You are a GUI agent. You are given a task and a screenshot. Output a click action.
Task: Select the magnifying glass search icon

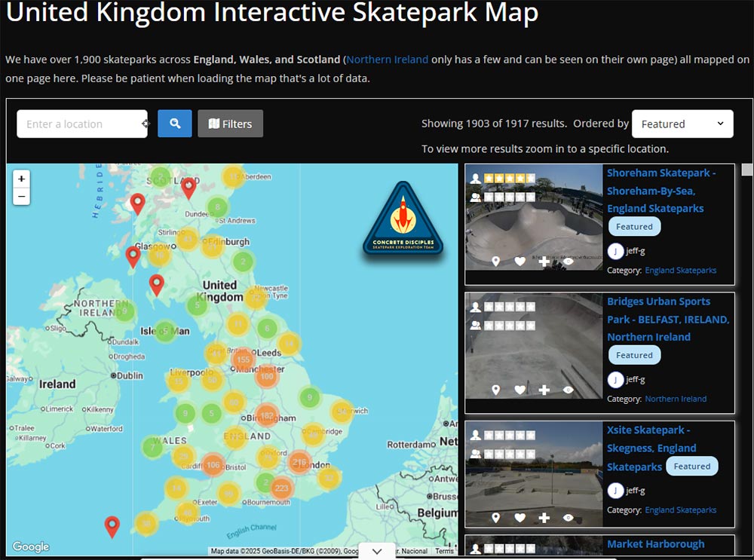coord(174,123)
